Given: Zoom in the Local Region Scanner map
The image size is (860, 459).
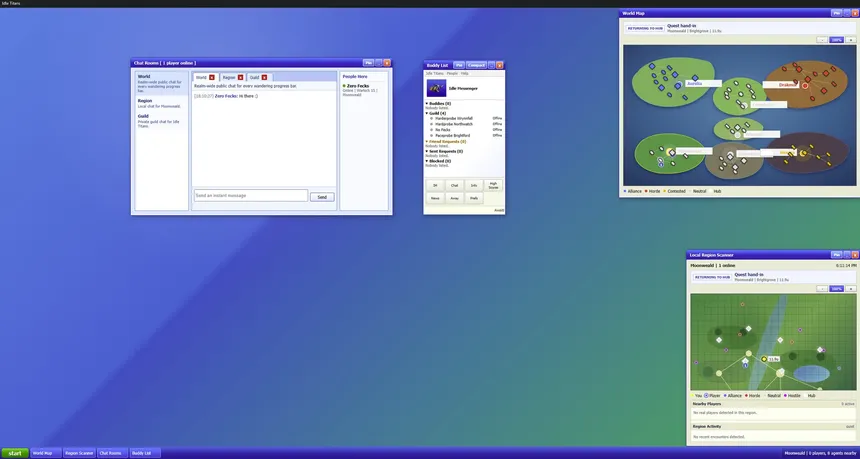Looking at the screenshot, I should tap(850, 288).
